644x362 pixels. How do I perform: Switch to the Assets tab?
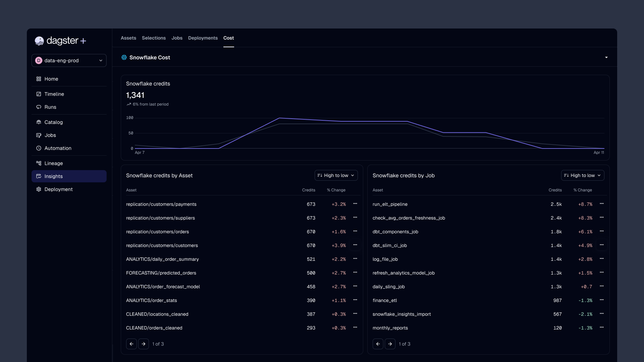pos(128,38)
